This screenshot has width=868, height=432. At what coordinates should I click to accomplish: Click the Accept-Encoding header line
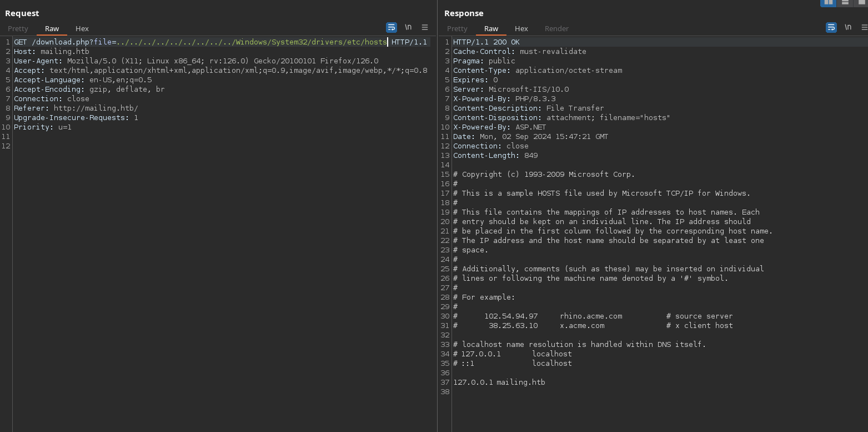(89, 90)
